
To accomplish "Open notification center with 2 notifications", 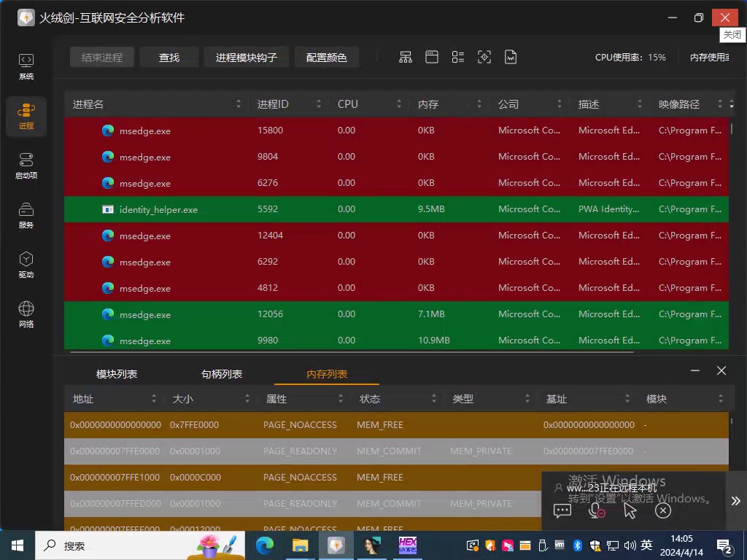I will tap(724, 547).
